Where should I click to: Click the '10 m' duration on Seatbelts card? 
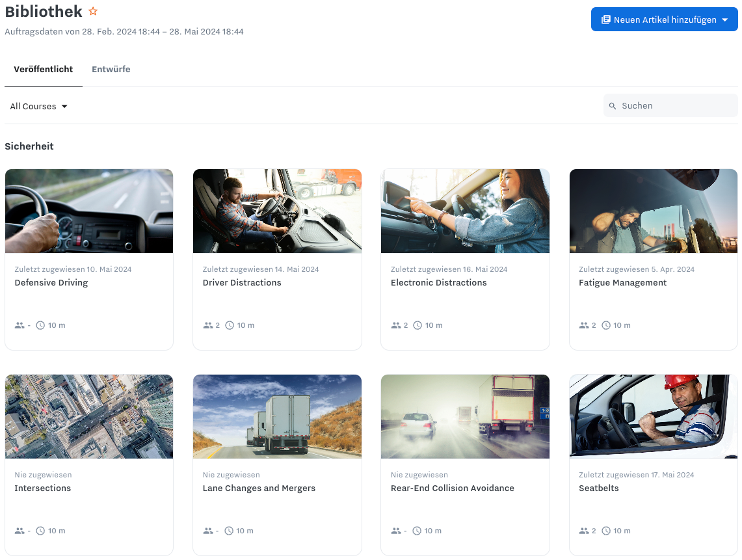pyautogui.click(x=622, y=531)
